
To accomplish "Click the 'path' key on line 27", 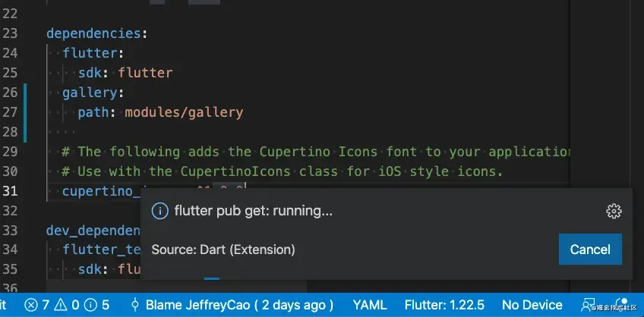I will pyautogui.click(x=93, y=112).
